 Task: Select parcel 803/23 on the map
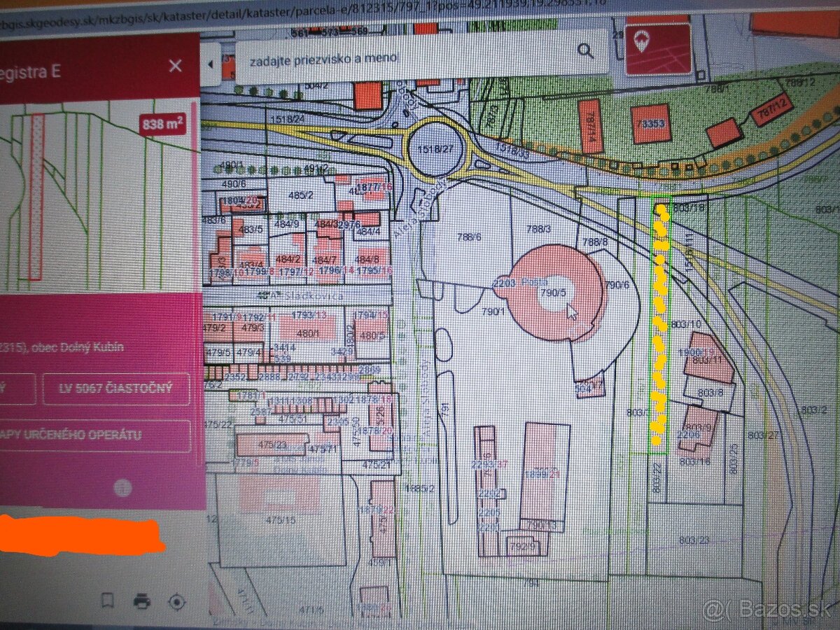pos(693,540)
